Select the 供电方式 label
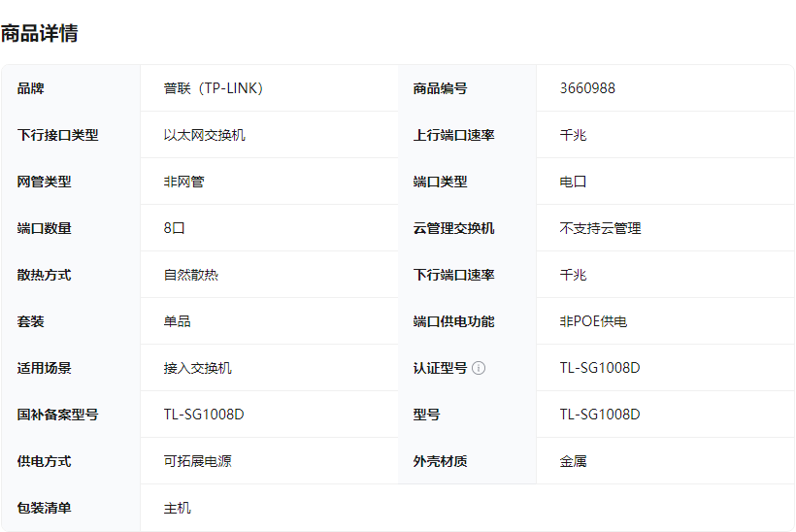The image size is (796, 532). (x=44, y=461)
